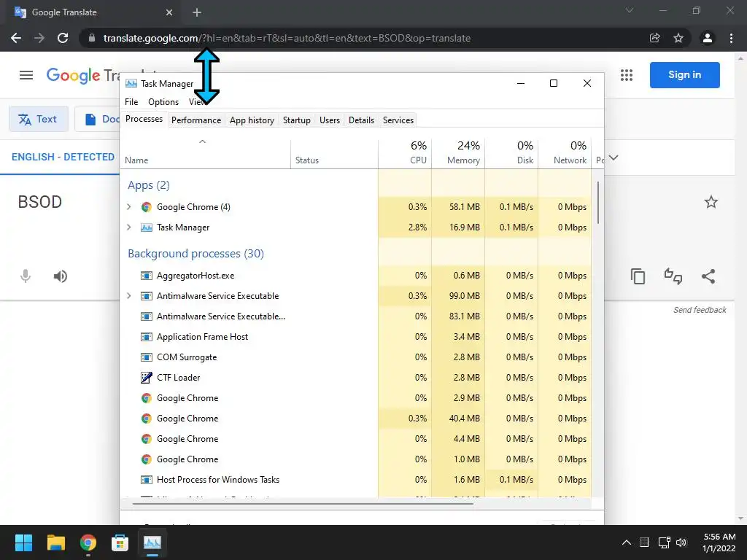Select the CTF Loader process
This screenshot has width=747, height=560.
click(355, 378)
